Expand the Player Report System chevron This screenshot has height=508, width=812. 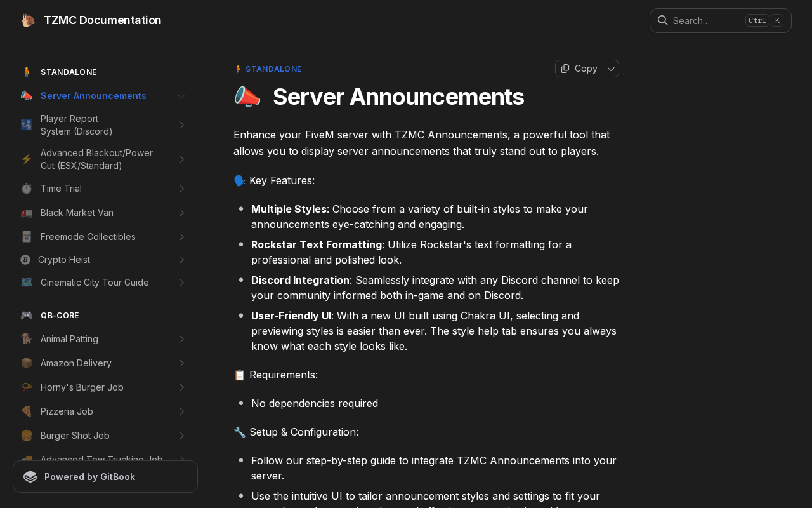[181, 125]
